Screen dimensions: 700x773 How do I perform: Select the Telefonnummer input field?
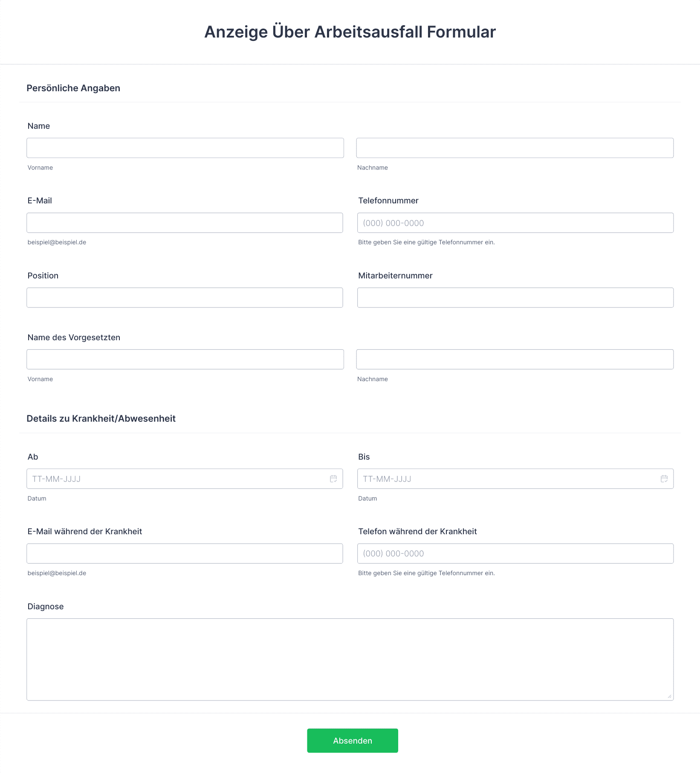pos(515,223)
